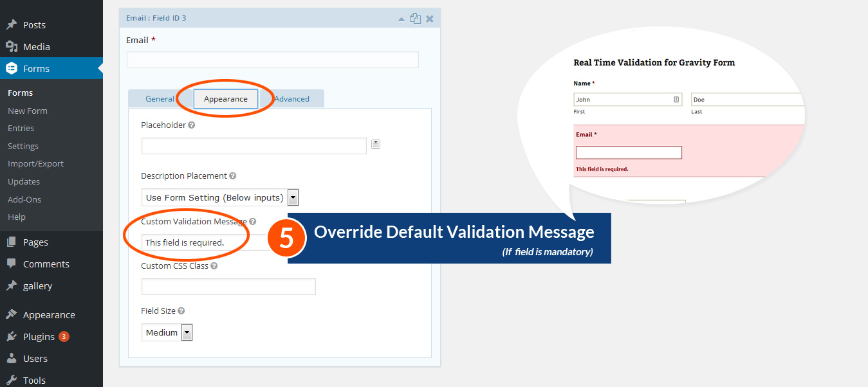Screen dimensions: 868x387
Task: Click the Forms plugin icon
Action: click(12, 69)
